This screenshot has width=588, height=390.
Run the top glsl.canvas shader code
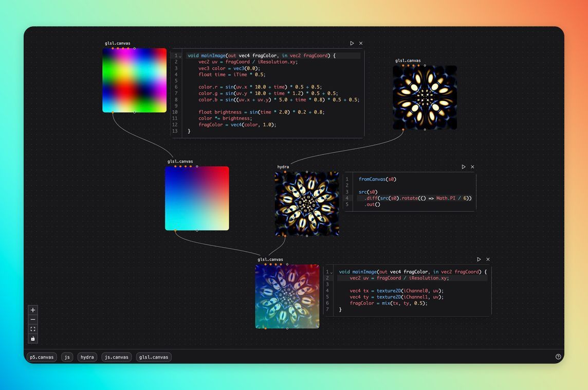[x=352, y=43]
